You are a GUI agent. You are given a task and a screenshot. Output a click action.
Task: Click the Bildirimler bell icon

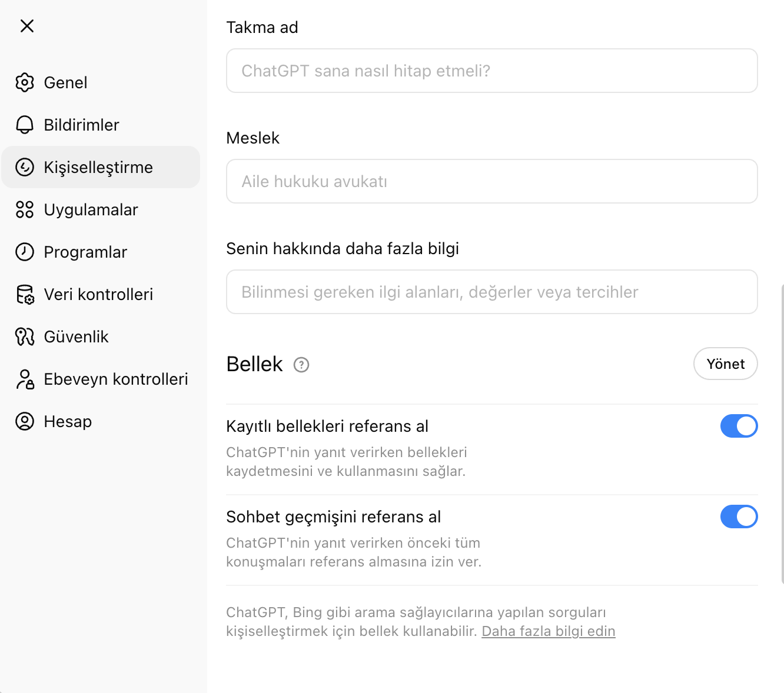(x=25, y=125)
